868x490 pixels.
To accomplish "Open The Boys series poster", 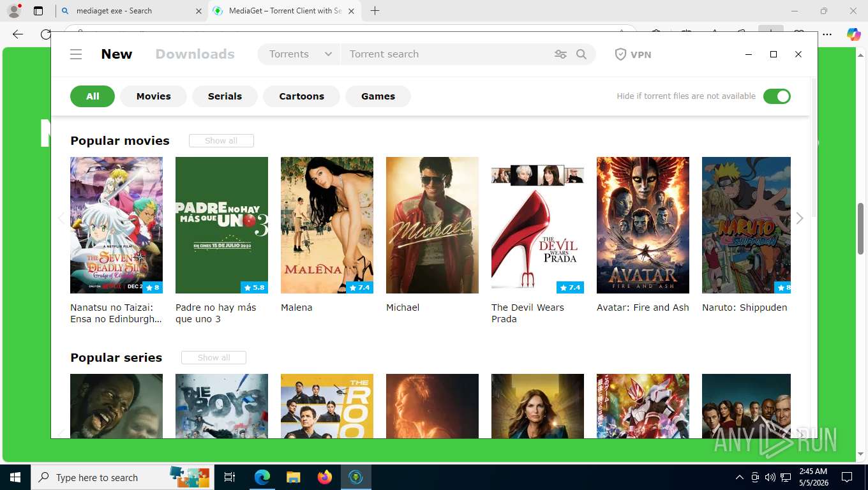I will click(x=221, y=406).
